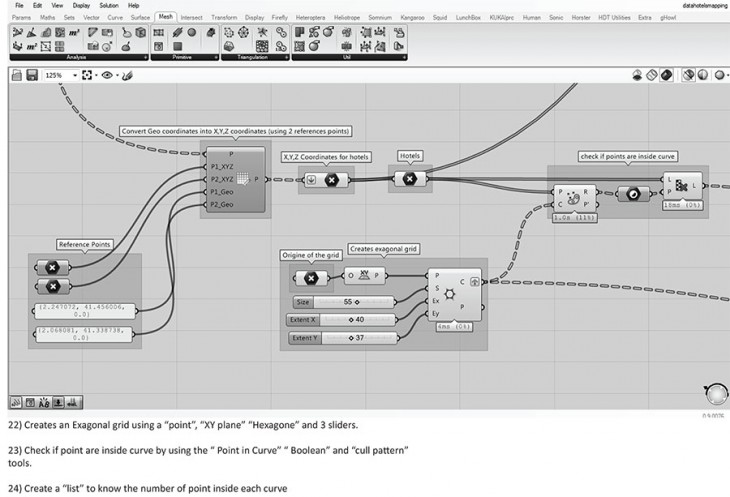Open the Solution menu

(109, 6)
